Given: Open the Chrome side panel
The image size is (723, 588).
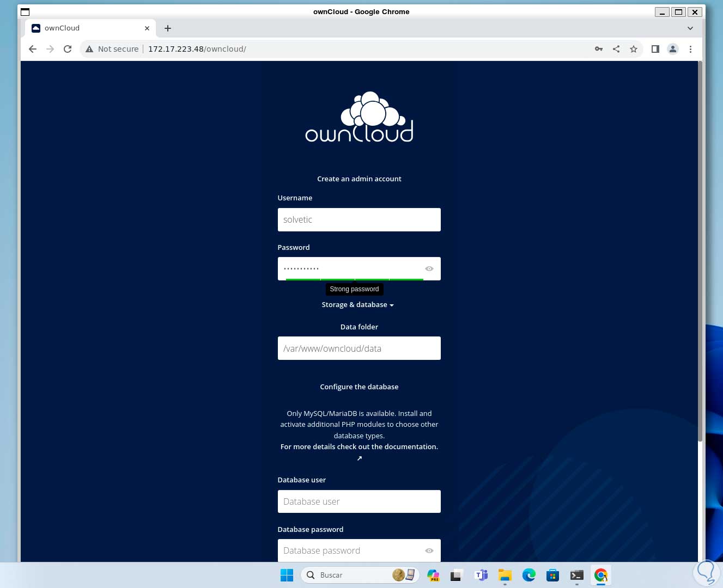Looking at the screenshot, I should [x=655, y=49].
